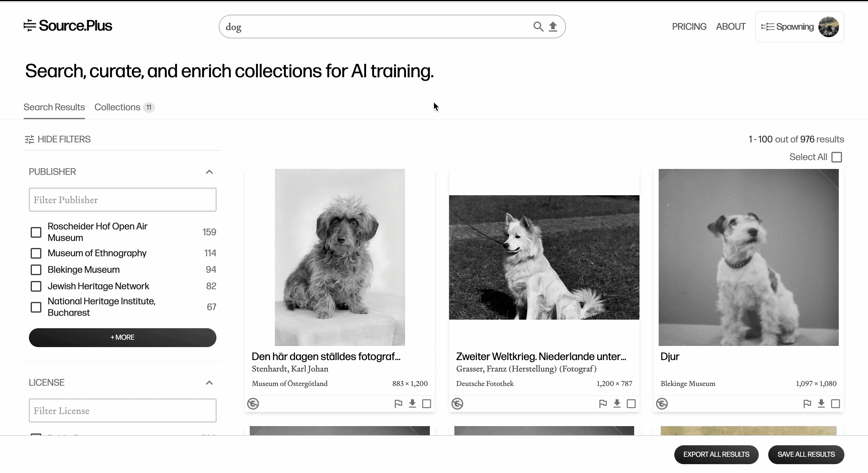Viewport: 868px width, 473px height.
Task: Check the Museum of Ethnography publisher filter
Action: (x=36, y=253)
